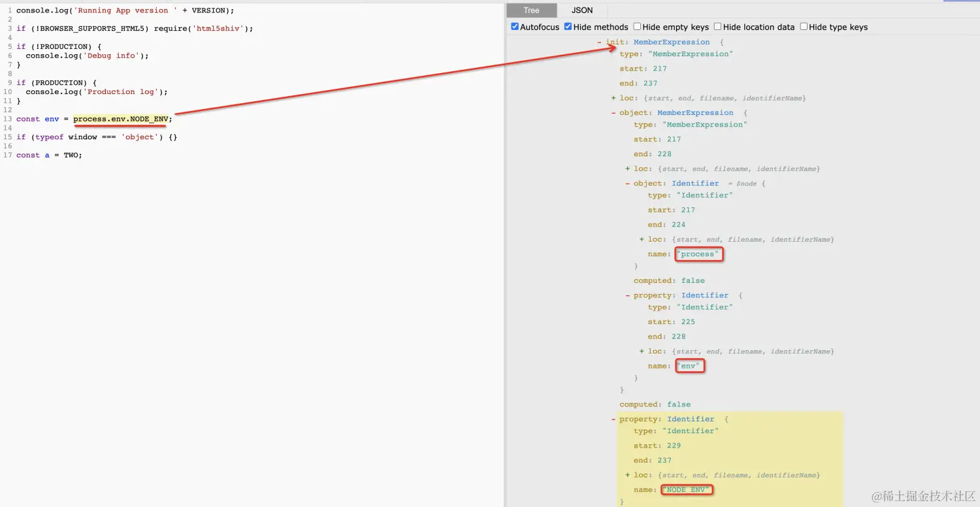
Task: Expand loc directly under the init node
Action: (613, 98)
